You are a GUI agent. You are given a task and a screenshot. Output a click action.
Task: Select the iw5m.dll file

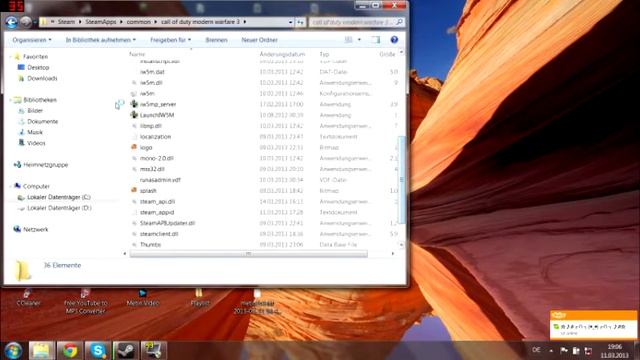coord(151,82)
